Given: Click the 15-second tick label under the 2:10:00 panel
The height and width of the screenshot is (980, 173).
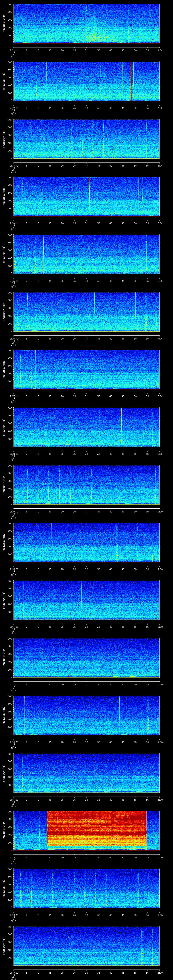Looking at the screenshot, I should point(50,569).
